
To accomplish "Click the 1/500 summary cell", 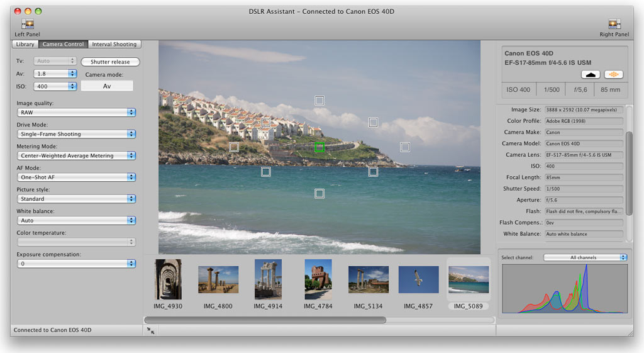I will pos(552,89).
